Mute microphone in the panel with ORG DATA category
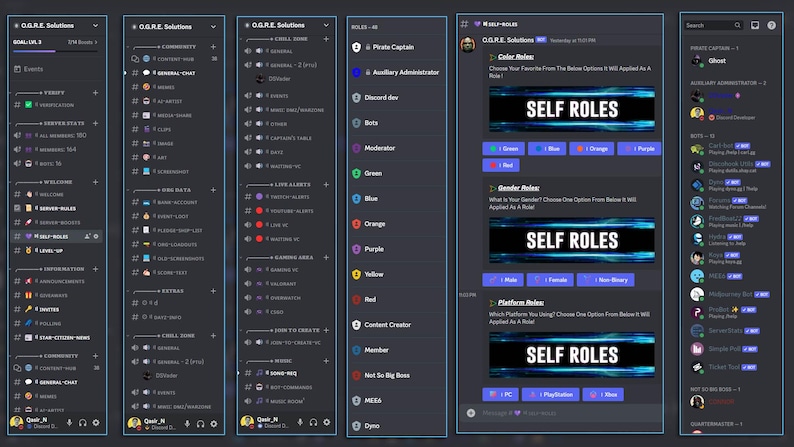This screenshot has height=447, width=794. (187, 424)
